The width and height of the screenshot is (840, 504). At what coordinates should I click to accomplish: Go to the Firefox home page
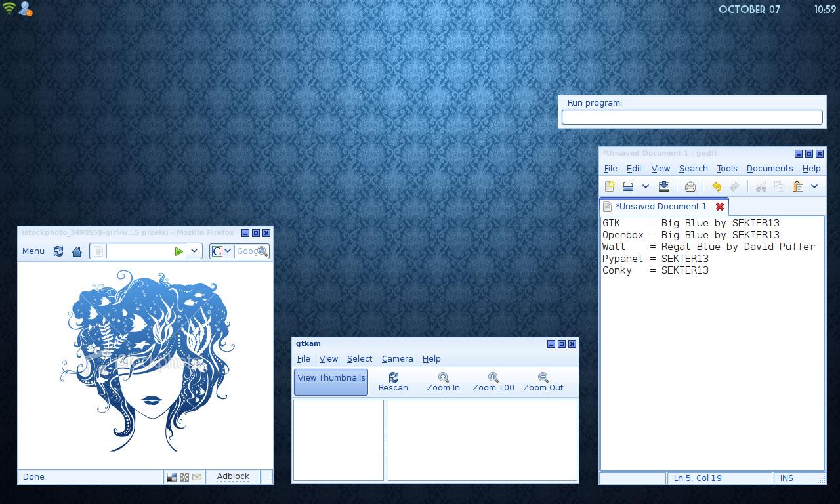tap(77, 251)
